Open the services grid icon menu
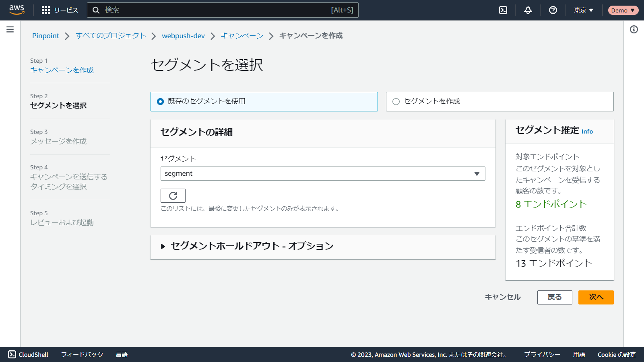Screen dimensions: 644x362 46,10
